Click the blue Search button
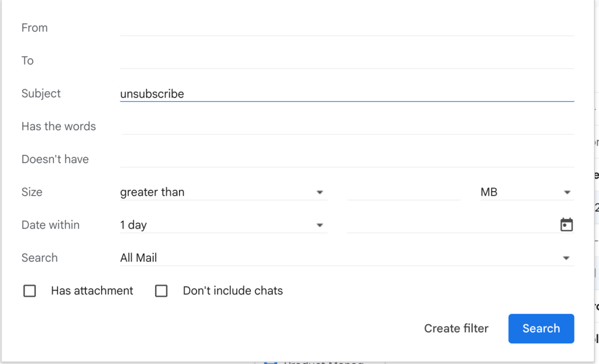 541,328
